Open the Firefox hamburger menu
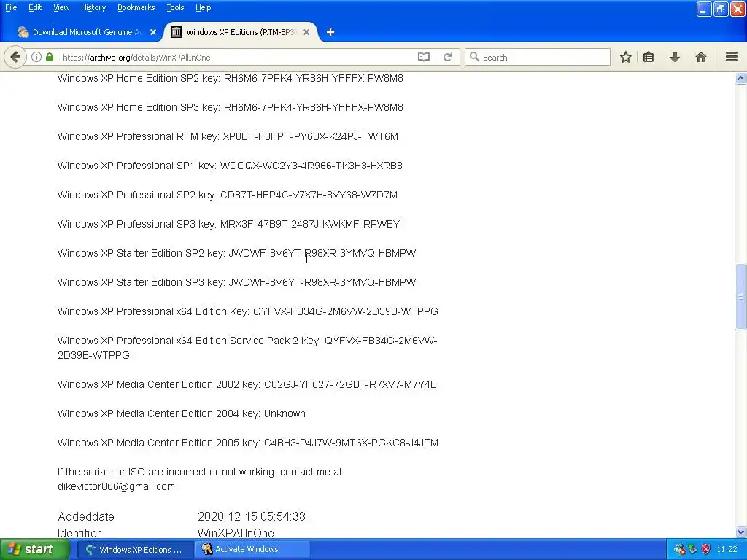This screenshot has width=747, height=560. [732, 57]
